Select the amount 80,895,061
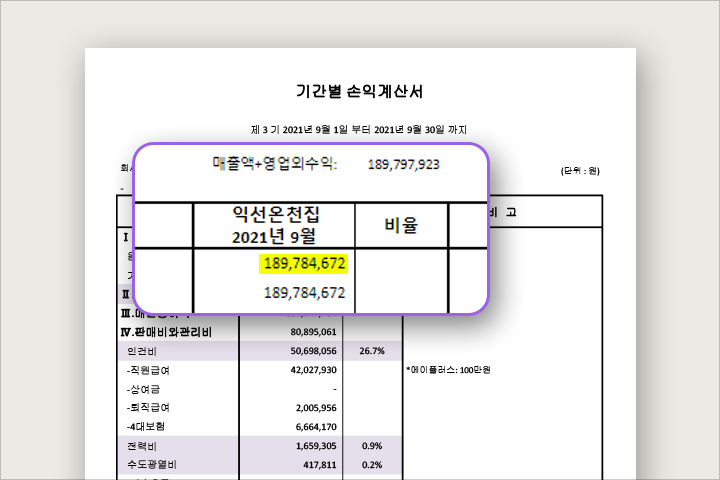This screenshot has height=480, width=720. point(313,332)
